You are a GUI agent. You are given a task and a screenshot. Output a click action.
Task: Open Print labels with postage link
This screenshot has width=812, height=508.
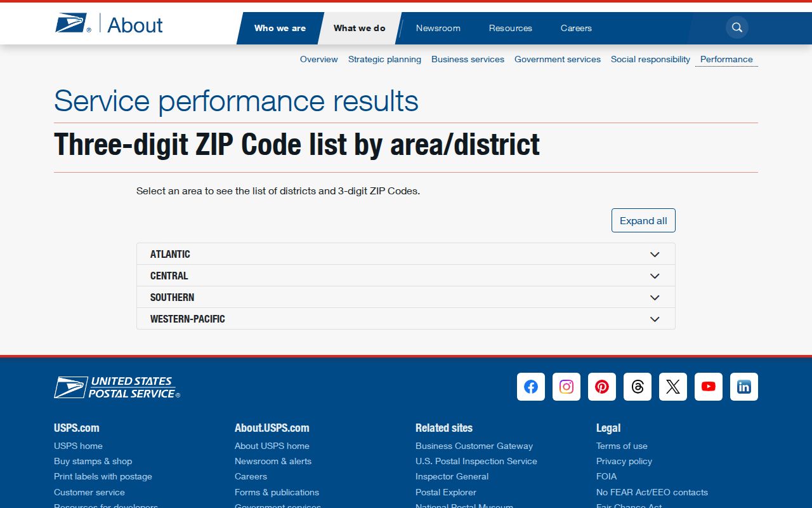(x=103, y=476)
